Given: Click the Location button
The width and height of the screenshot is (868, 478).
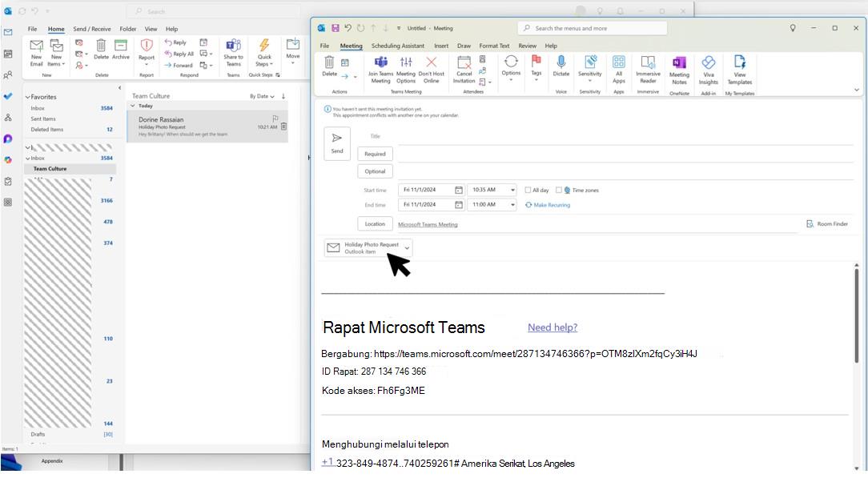Looking at the screenshot, I should [x=375, y=224].
